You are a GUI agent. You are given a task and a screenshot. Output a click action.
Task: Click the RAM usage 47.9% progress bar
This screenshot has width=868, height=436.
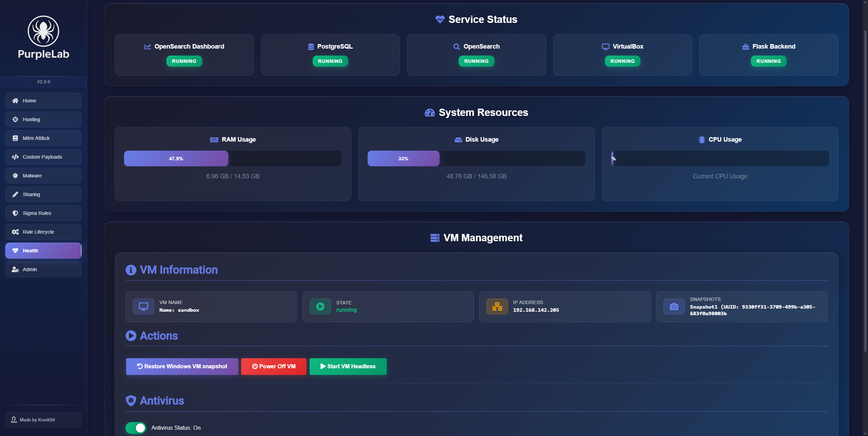point(233,159)
